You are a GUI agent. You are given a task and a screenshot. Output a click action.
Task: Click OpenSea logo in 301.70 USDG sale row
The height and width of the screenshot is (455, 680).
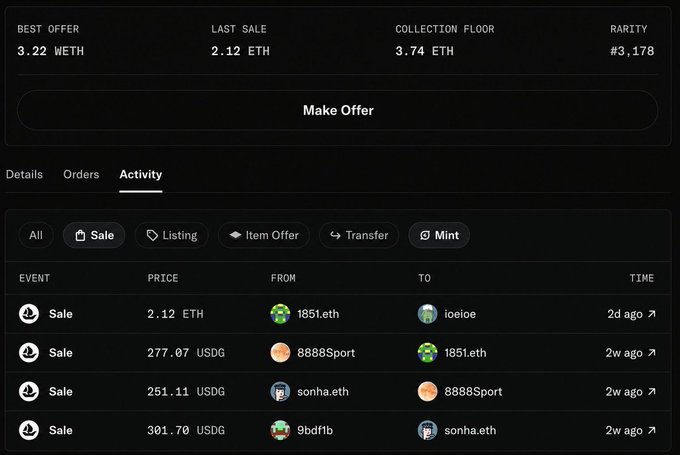coord(29,430)
